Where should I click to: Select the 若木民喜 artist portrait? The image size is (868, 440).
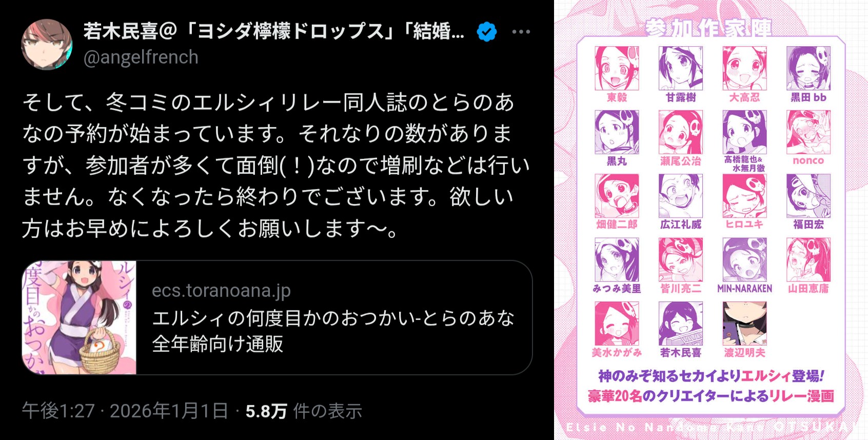[x=681, y=323]
